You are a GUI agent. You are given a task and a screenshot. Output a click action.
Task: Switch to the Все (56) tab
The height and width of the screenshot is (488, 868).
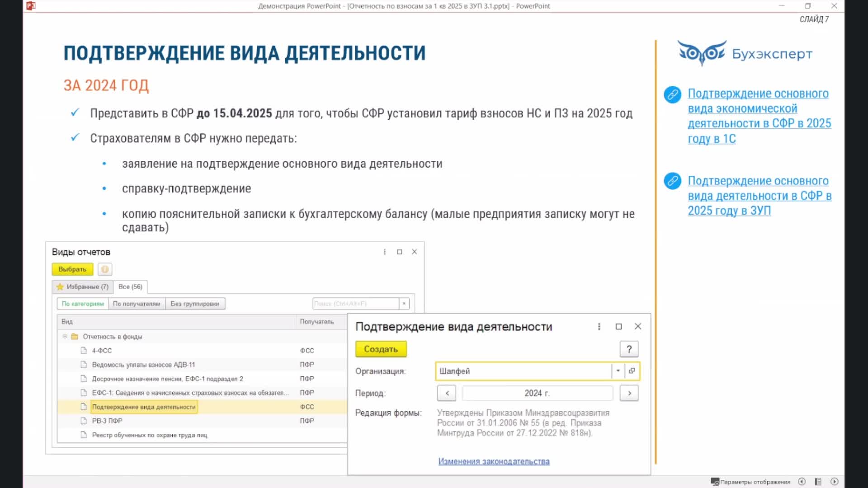tap(130, 287)
